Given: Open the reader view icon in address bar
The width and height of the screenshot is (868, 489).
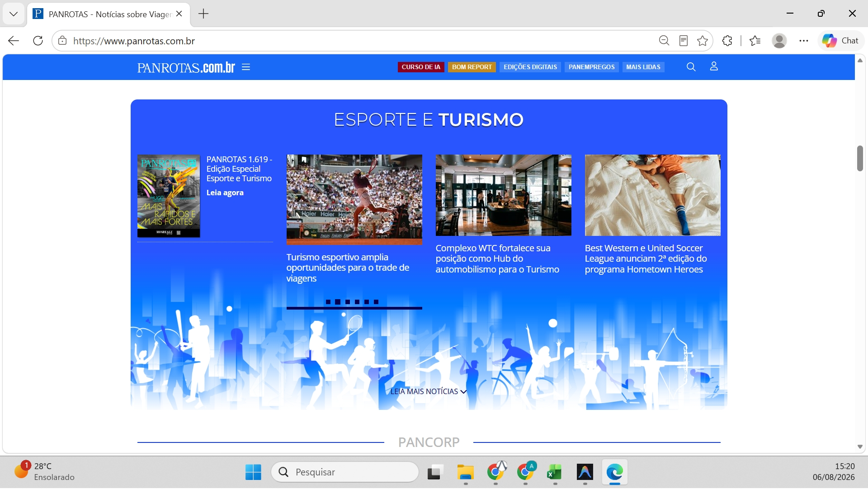Looking at the screenshot, I should tap(684, 41).
